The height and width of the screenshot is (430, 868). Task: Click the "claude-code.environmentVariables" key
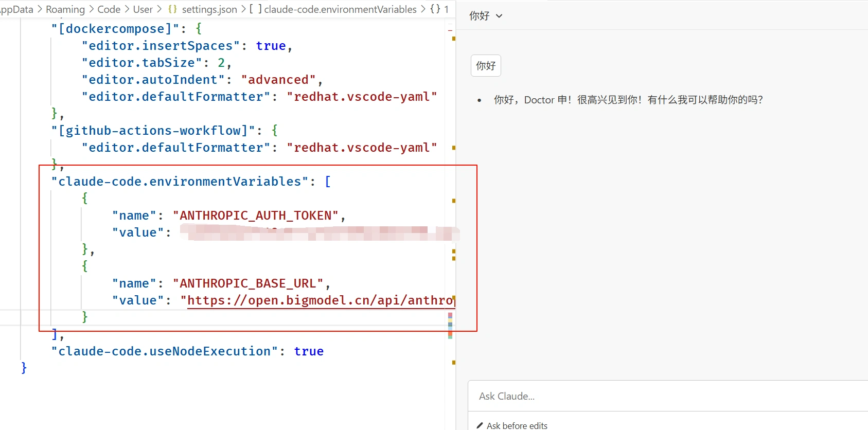click(x=180, y=182)
